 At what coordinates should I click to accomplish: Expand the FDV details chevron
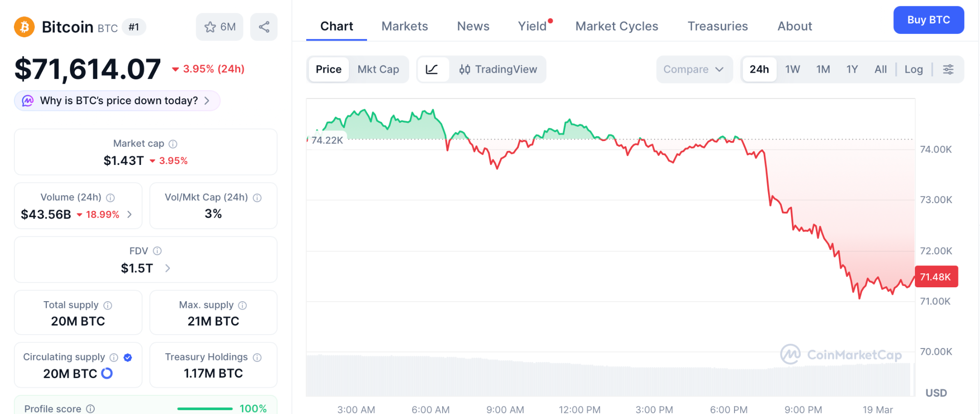pyautogui.click(x=167, y=268)
